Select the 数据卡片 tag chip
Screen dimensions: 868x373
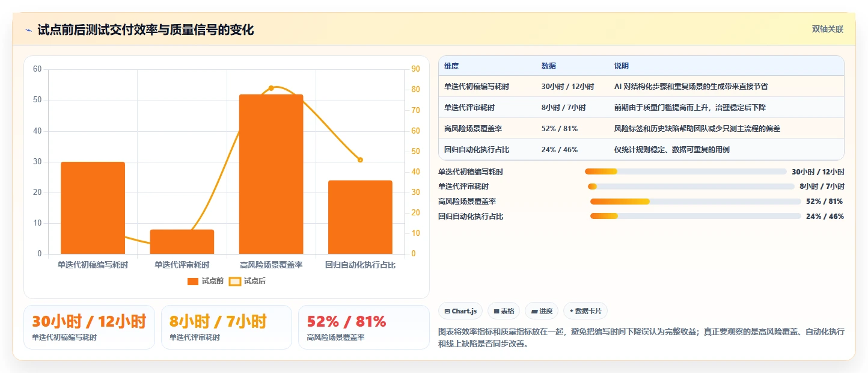pos(585,311)
